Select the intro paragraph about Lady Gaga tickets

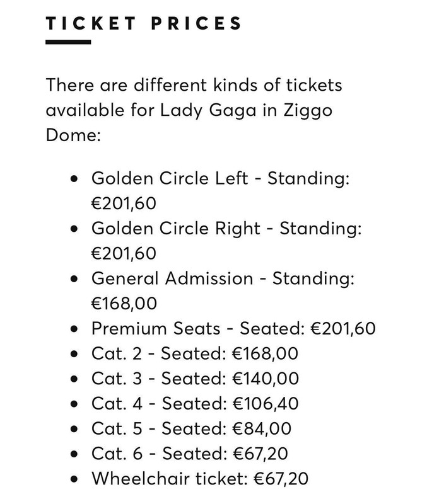click(194, 110)
